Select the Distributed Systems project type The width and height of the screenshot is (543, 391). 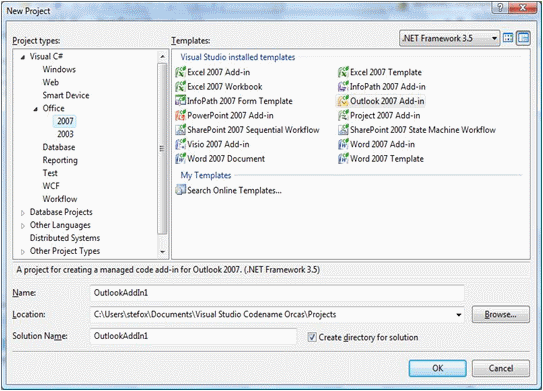(x=65, y=238)
